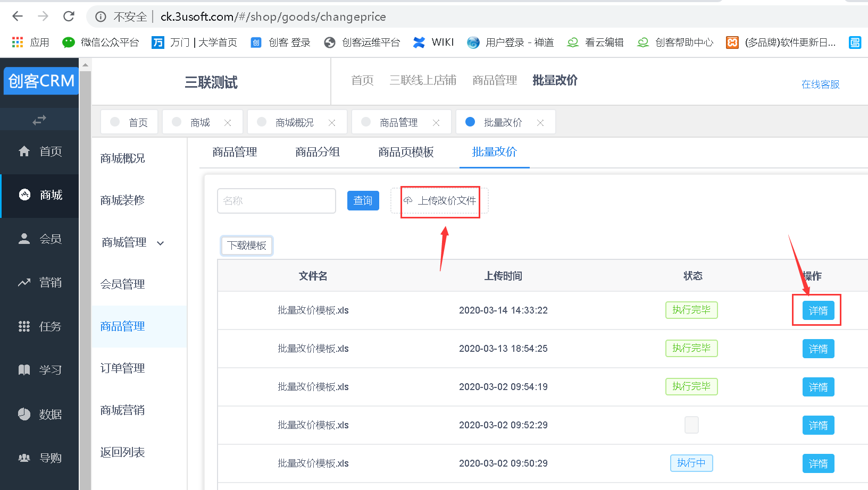Click 执行完毕 tag in 2020-03-14 row
Screen dimensions: 868x490
click(x=691, y=310)
